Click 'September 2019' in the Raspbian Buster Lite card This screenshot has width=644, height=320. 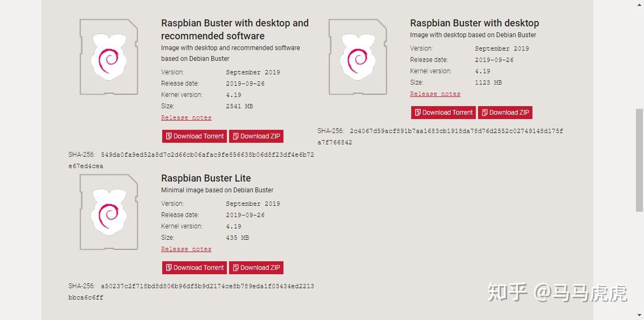point(253,204)
